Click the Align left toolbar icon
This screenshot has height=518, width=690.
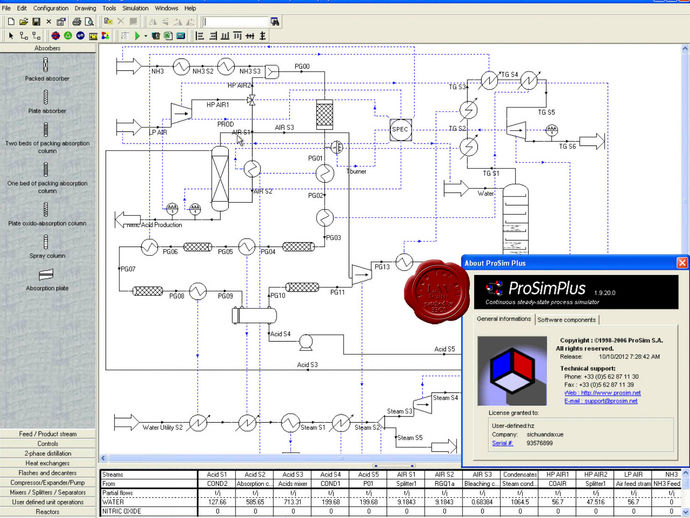pos(200,36)
